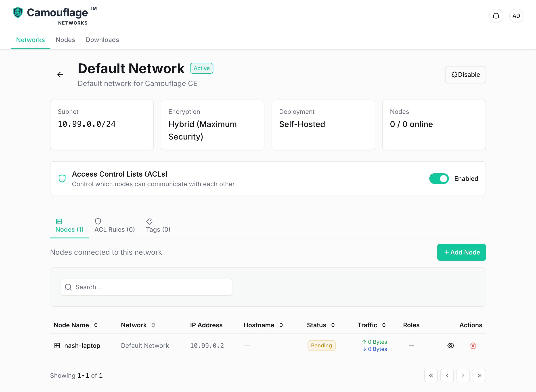Click the ACL shield icon
This screenshot has width=536, height=392.
coord(62,178)
